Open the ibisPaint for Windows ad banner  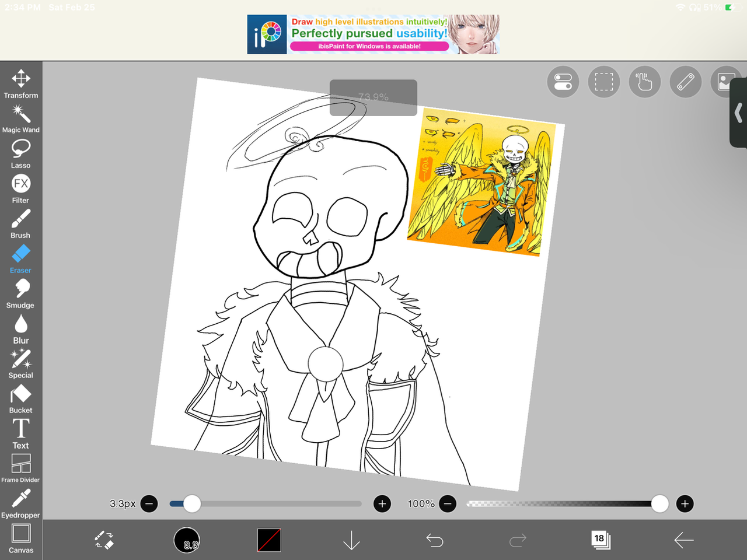(x=373, y=34)
